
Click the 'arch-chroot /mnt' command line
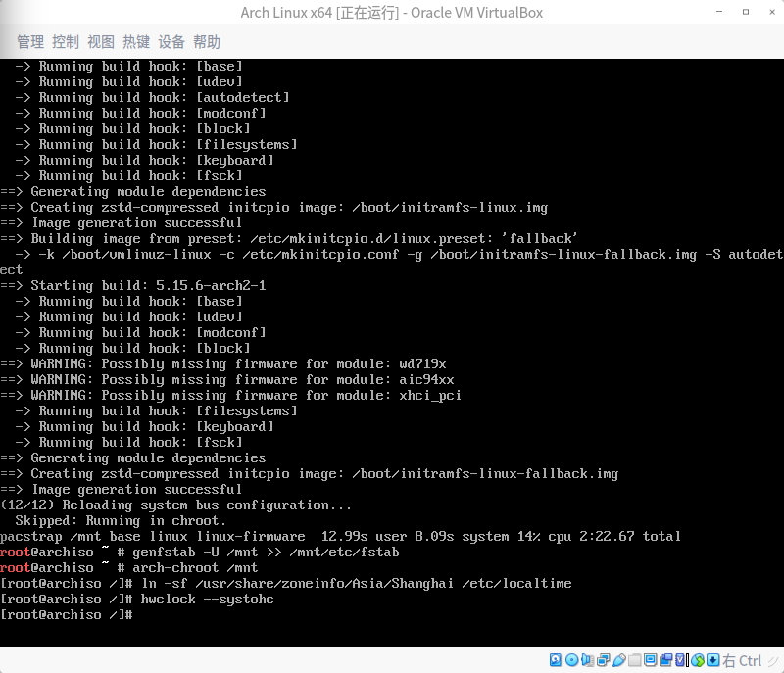129,567
